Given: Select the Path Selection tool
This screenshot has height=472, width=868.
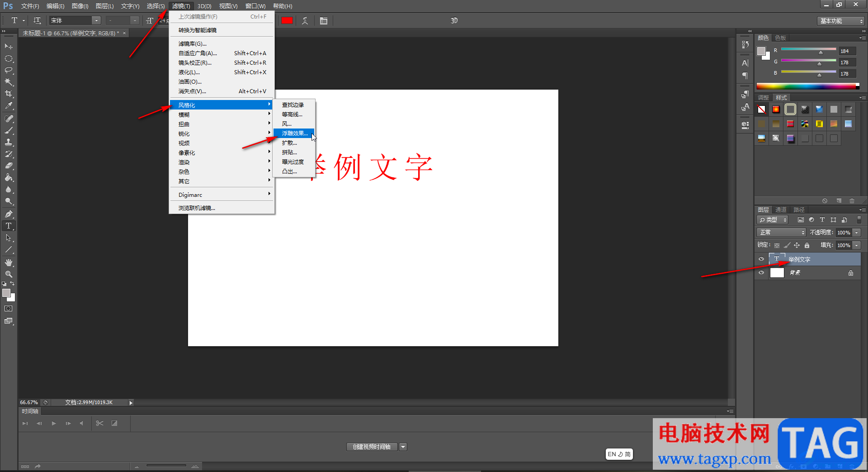Looking at the screenshot, I should [x=9, y=238].
